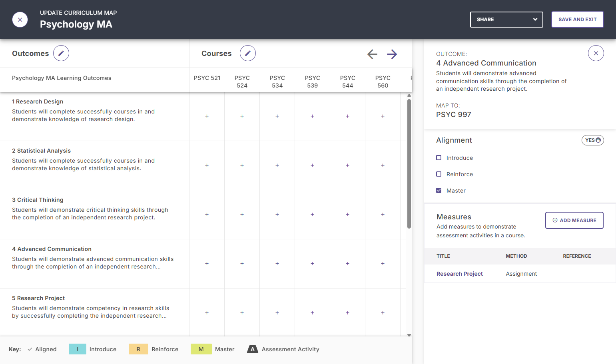Click the PSYC 539 column header

pyautogui.click(x=312, y=82)
